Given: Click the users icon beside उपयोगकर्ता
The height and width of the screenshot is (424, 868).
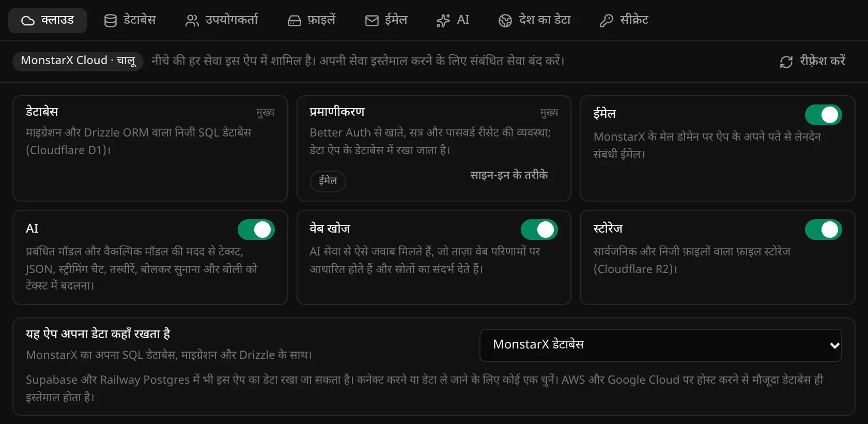Looking at the screenshot, I should click(x=192, y=21).
